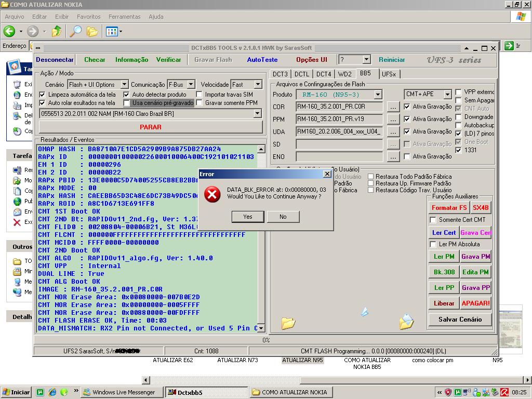Open the Views icon in Explorer toolbar
Screen dimensions: 532x399
click(112, 32)
